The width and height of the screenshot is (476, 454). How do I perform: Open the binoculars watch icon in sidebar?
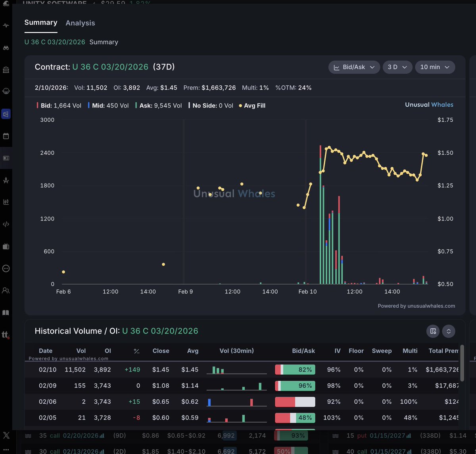pos(6,48)
